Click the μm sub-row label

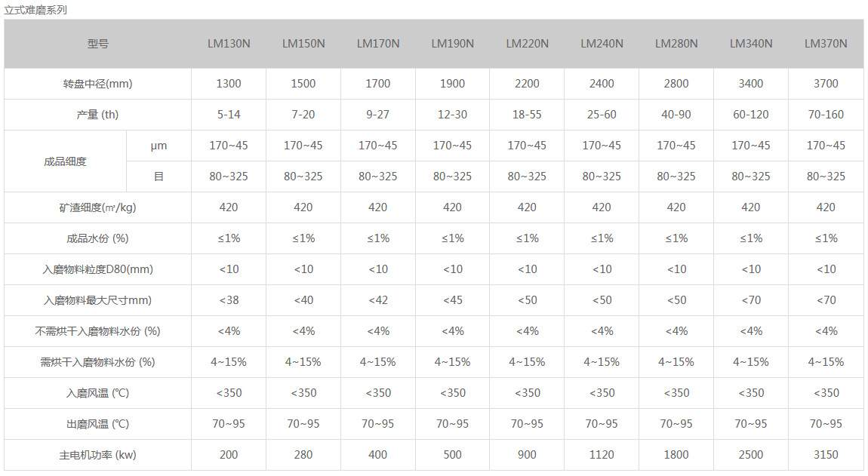coord(159,146)
